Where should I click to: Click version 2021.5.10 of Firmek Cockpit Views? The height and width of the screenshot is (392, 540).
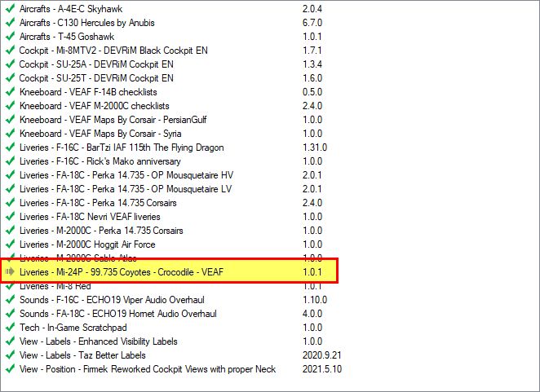coord(322,369)
